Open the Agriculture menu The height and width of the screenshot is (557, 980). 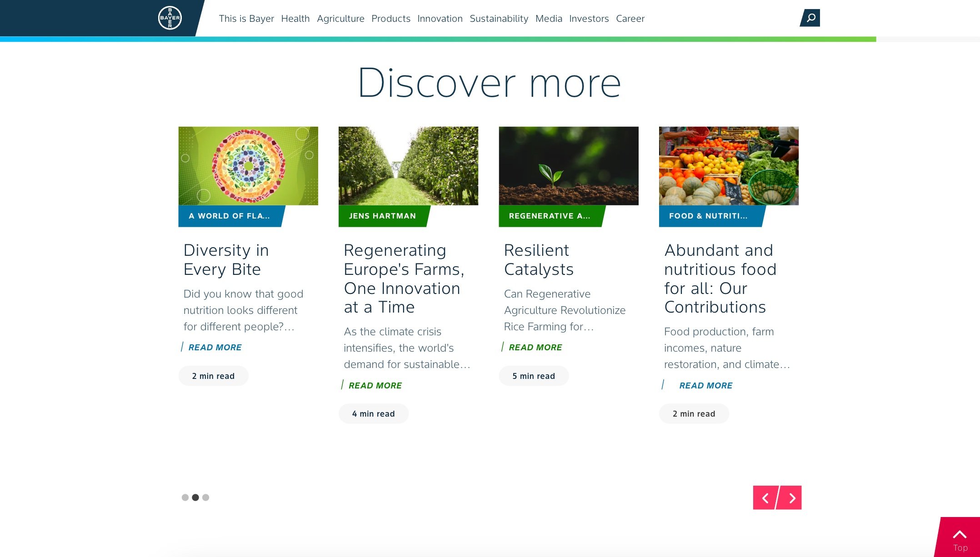[340, 19]
